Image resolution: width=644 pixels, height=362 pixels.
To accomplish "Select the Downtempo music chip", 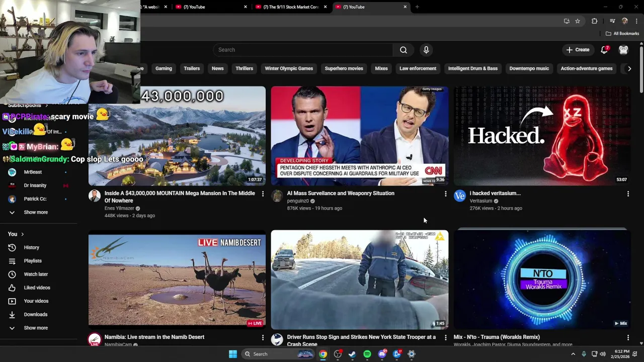I will click(x=529, y=68).
